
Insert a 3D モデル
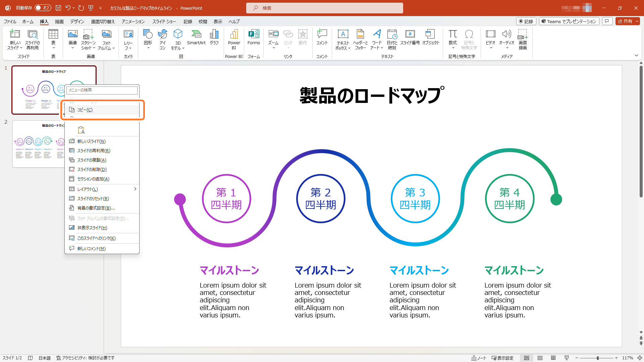[x=178, y=38]
